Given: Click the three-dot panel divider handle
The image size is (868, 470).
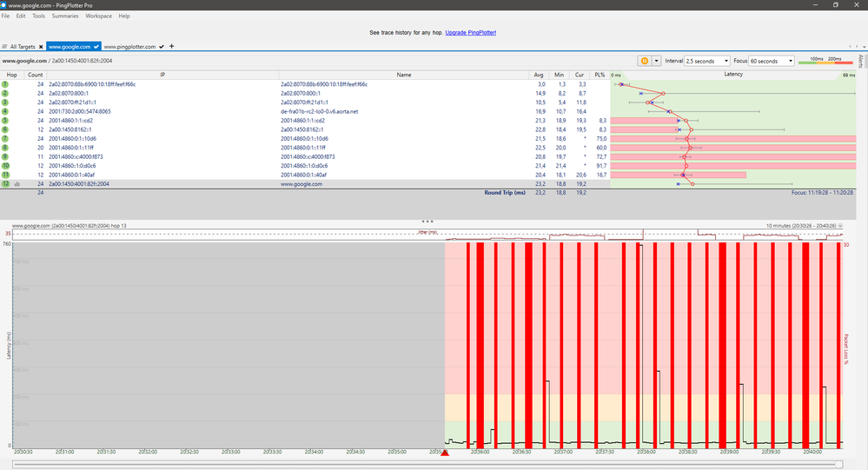Looking at the screenshot, I should [x=427, y=222].
